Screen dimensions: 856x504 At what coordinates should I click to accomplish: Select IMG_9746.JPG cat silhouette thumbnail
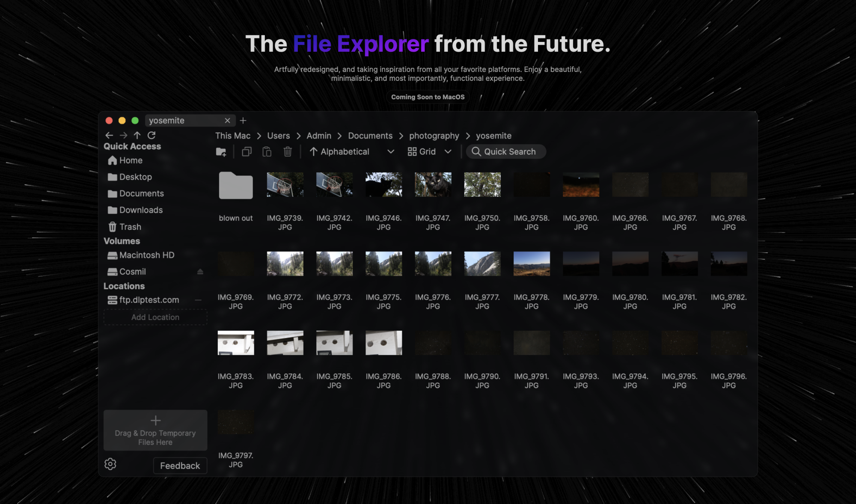[x=383, y=185]
